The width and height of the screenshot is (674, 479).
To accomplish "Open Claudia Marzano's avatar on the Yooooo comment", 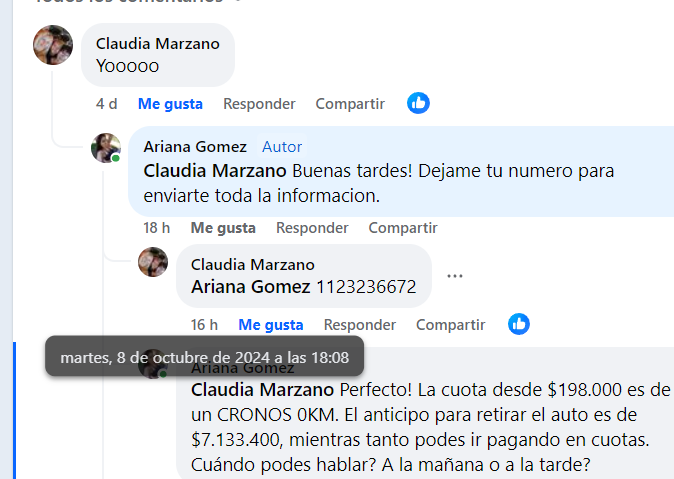I will pos(53,45).
